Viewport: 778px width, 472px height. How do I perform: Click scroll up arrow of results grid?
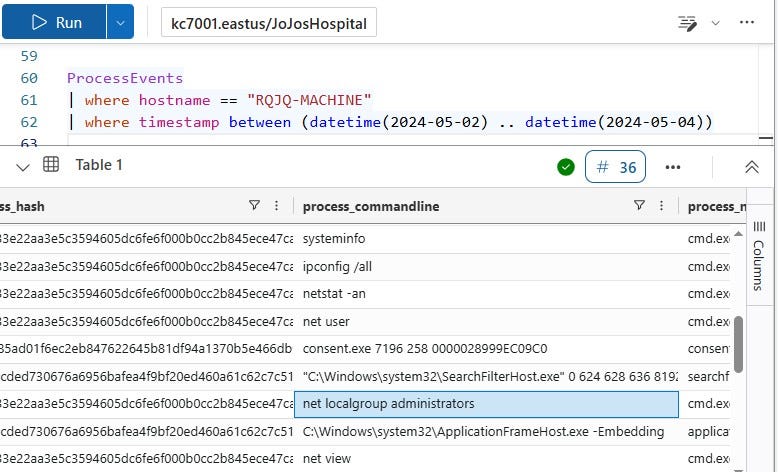tap(738, 233)
